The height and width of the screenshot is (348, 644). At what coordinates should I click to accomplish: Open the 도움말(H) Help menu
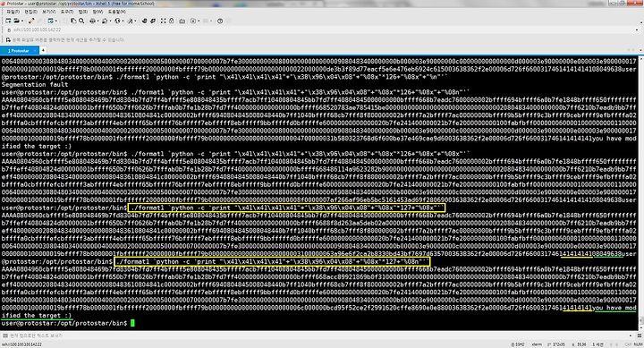116,12
